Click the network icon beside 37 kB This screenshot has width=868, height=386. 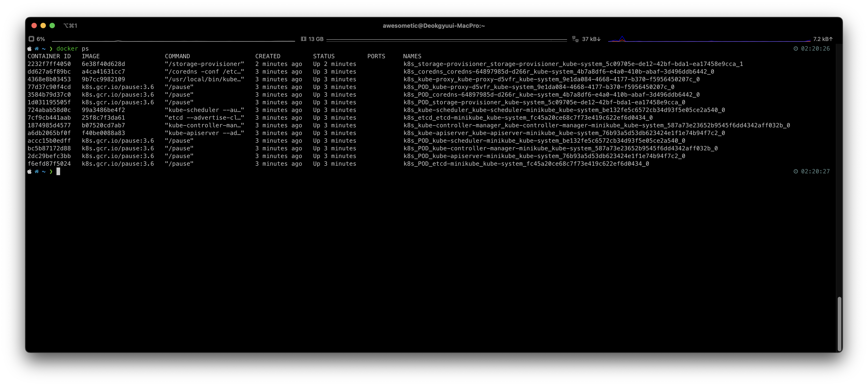coord(575,39)
